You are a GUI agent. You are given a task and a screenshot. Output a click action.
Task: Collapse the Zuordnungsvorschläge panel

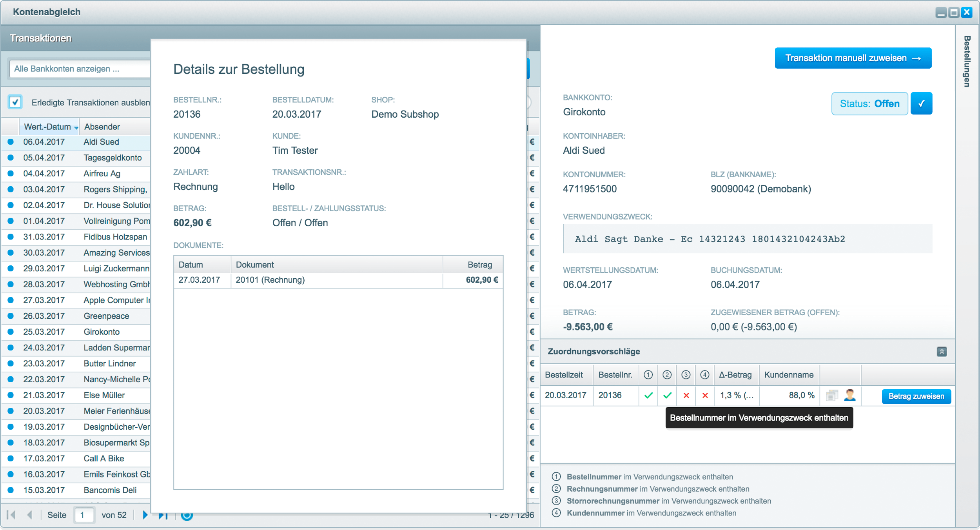click(942, 352)
